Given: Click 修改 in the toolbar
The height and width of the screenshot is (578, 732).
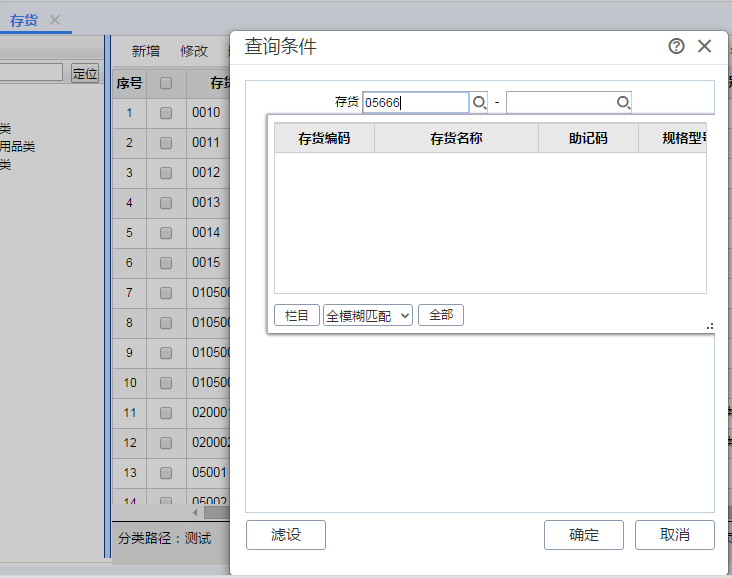Looking at the screenshot, I should coord(194,51).
